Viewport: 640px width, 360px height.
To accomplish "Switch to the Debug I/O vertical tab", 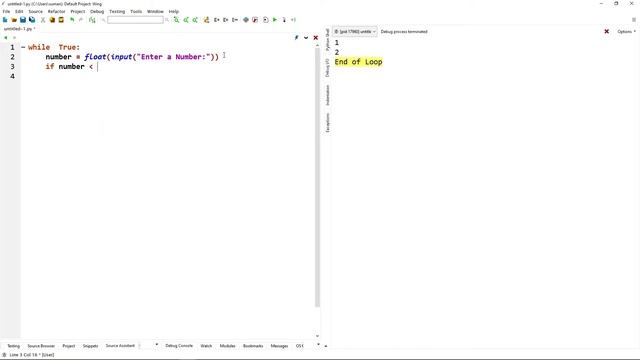I will pos(327,68).
